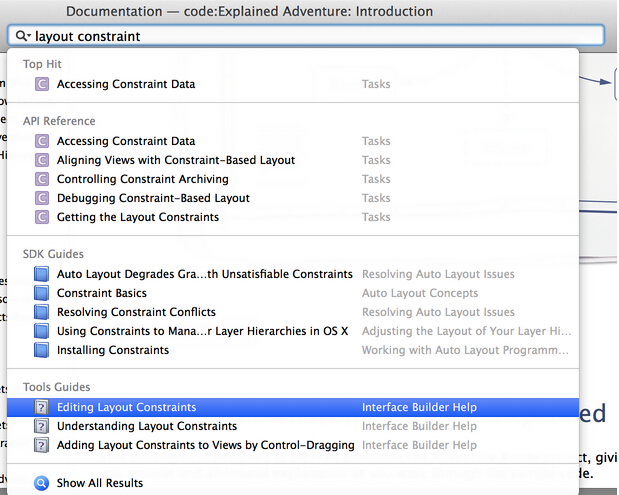Click API Reference 'Accessing Constraint Data' icon

pyautogui.click(x=41, y=141)
